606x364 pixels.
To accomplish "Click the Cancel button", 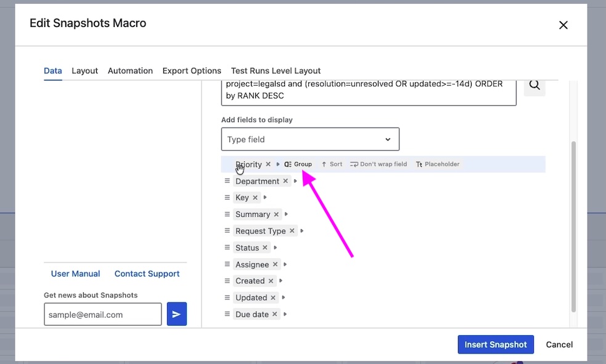I will point(559,344).
